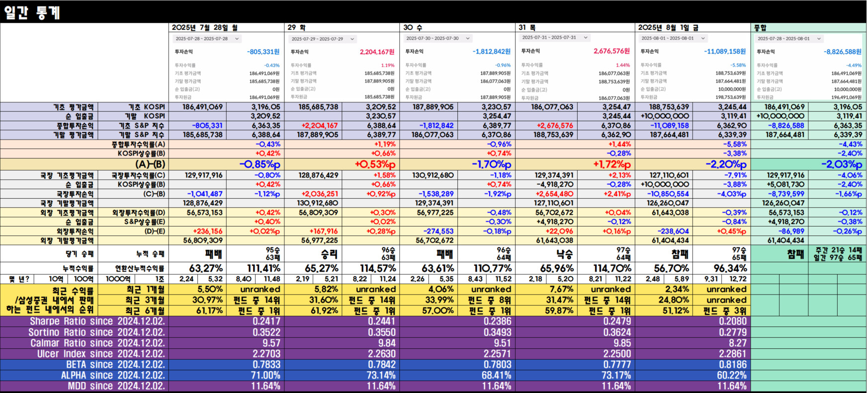Click the '-805,331원' investment loss figure
The height and width of the screenshot is (393, 868).
point(263,52)
